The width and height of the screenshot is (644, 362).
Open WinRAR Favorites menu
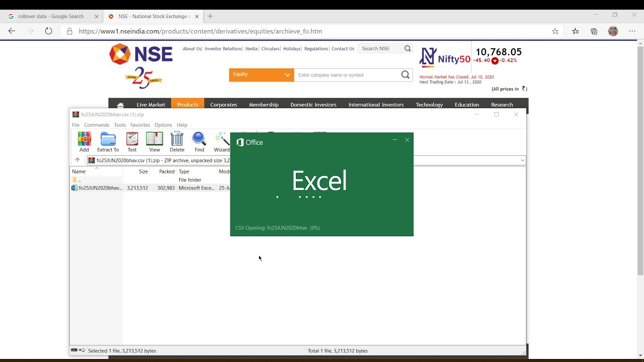click(140, 125)
